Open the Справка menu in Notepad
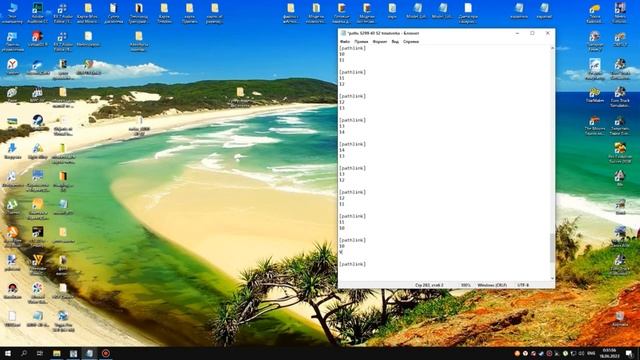 point(411,42)
